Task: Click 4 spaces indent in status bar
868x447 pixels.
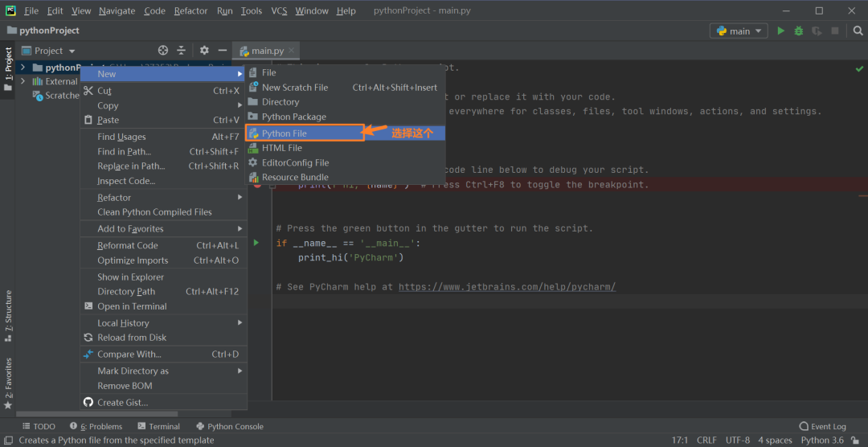Action: coord(775,441)
